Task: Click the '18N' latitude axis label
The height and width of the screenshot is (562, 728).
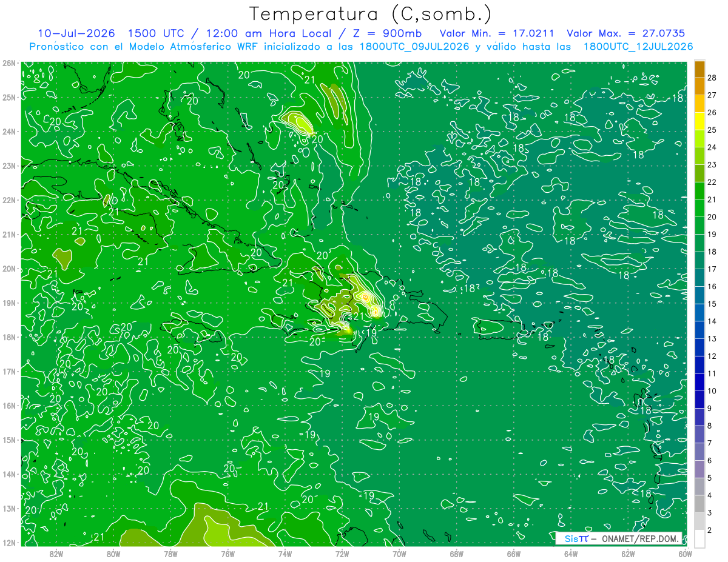Action: [x=8, y=337]
